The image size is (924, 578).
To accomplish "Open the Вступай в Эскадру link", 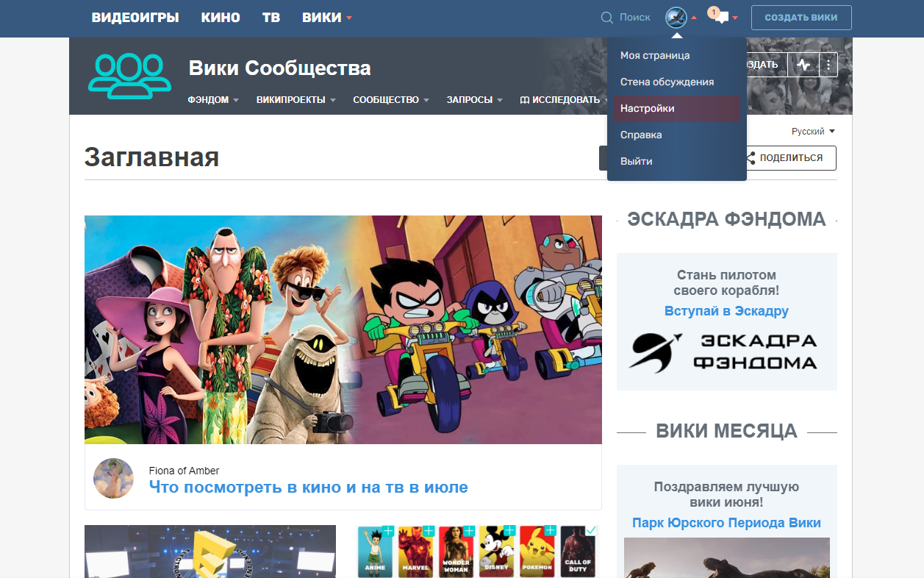I will [726, 311].
